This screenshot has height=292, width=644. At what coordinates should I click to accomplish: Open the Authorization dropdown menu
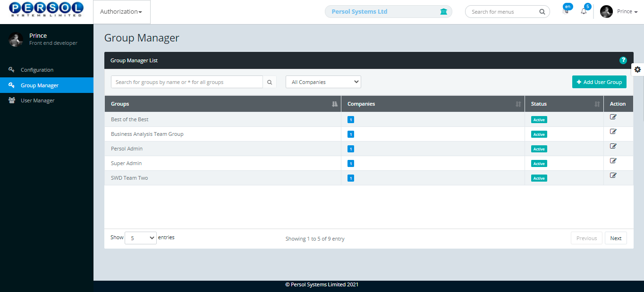click(121, 12)
